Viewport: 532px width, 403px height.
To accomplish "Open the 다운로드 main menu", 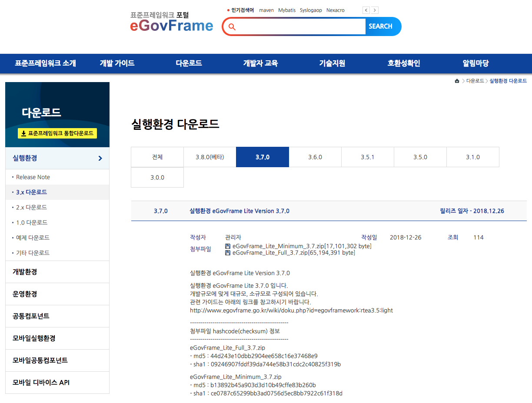I will click(x=189, y=63).
